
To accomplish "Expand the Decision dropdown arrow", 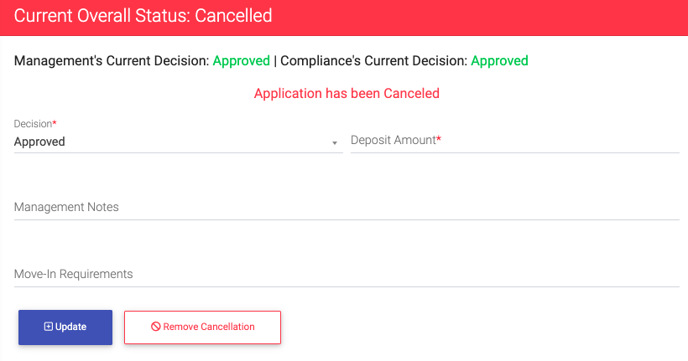I will tap(334, 143).
